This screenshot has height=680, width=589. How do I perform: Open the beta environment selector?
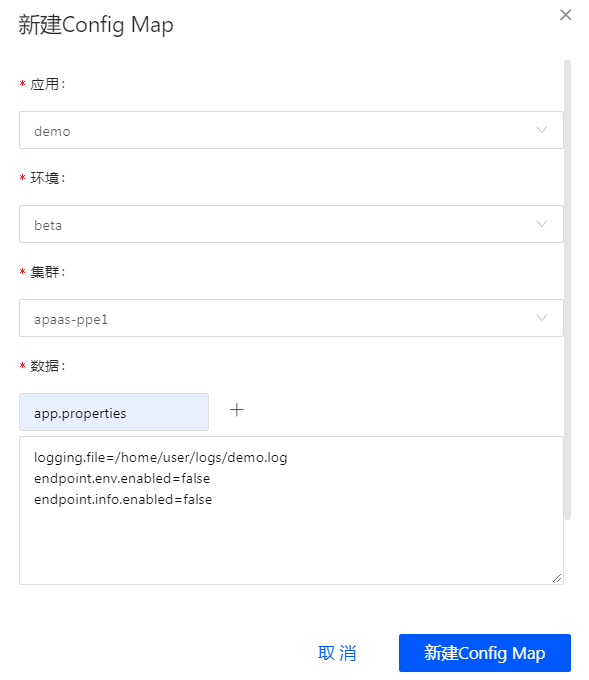coord(291,224)
